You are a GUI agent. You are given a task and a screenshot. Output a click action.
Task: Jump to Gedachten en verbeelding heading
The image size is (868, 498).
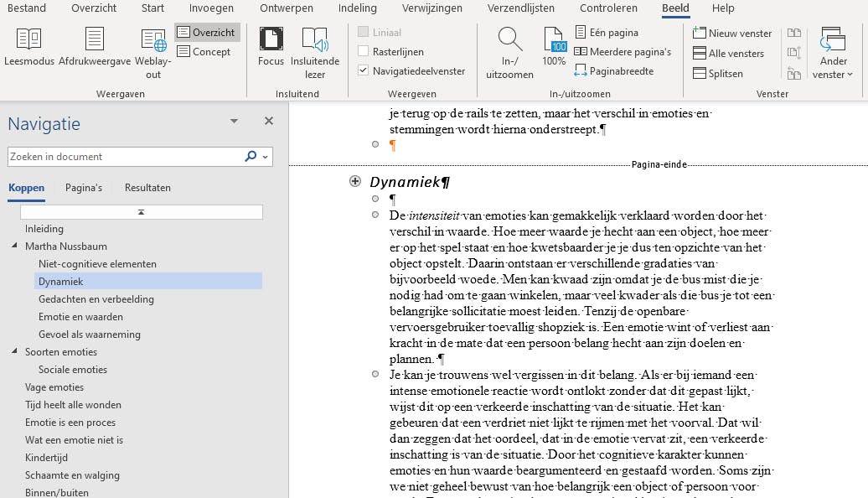[96, 299]
